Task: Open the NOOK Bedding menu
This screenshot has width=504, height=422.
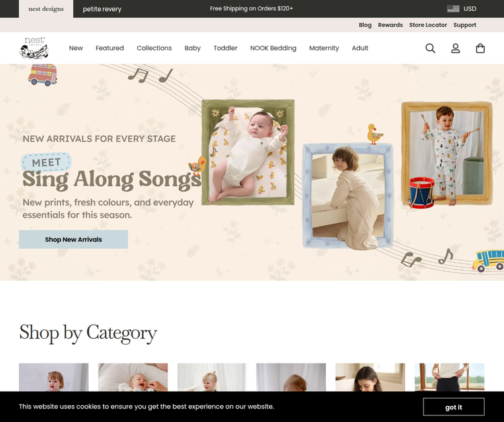Action: [x=274, y=48]
